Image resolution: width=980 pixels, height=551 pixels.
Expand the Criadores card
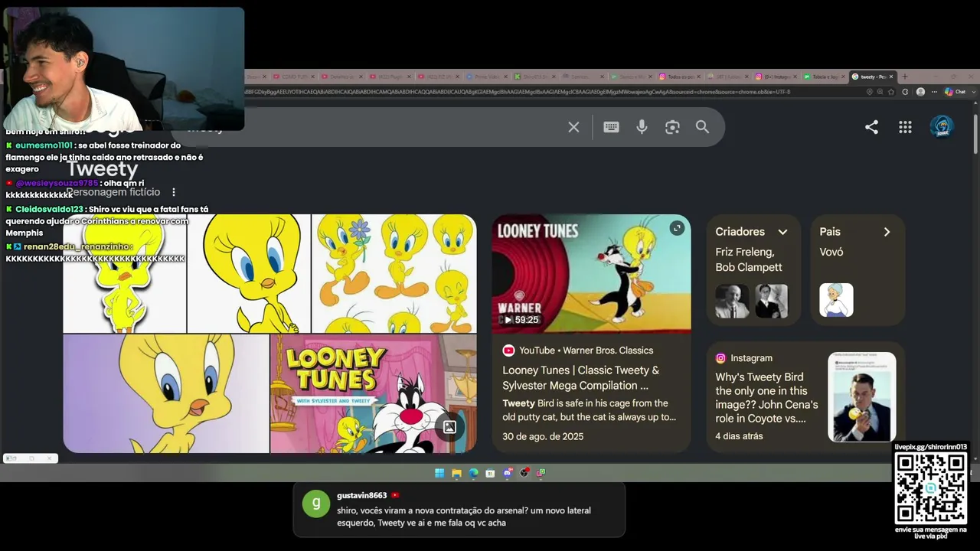782,232
